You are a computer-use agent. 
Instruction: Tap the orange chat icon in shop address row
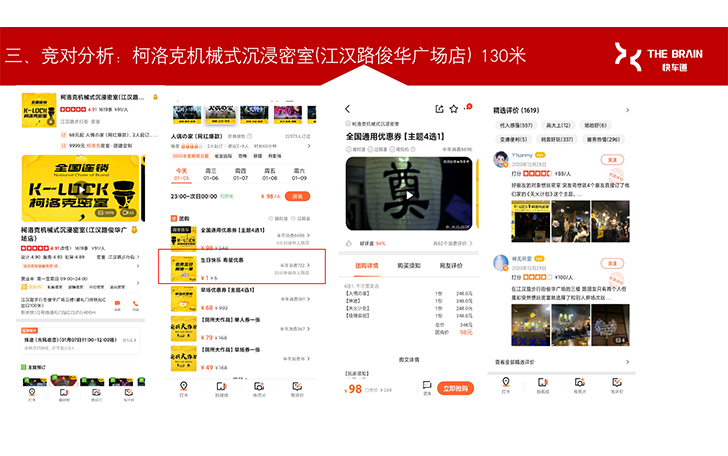click(117, 305)
